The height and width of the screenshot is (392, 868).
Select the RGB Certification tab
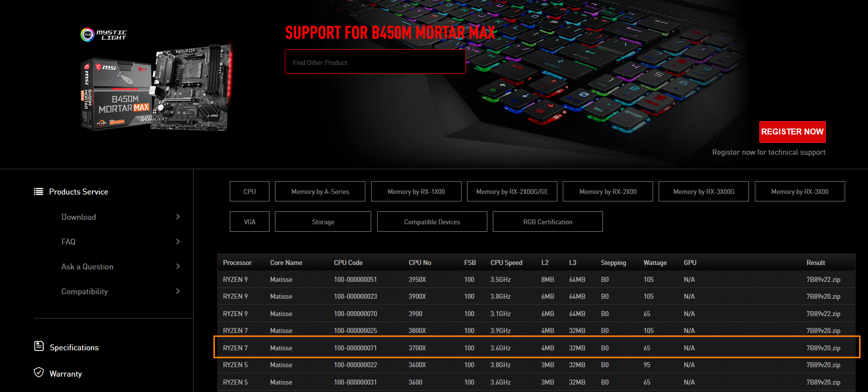click(548, 222)
